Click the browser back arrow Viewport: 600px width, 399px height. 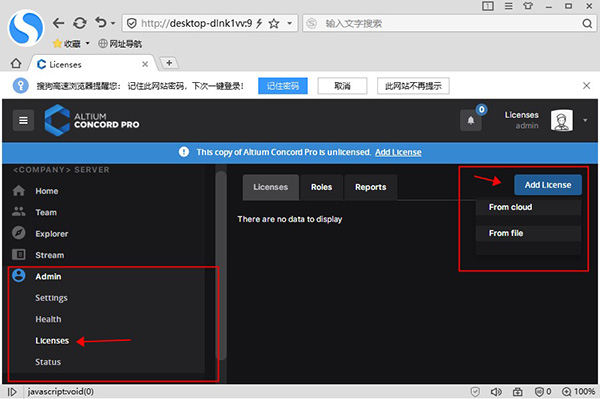point(58,23)
